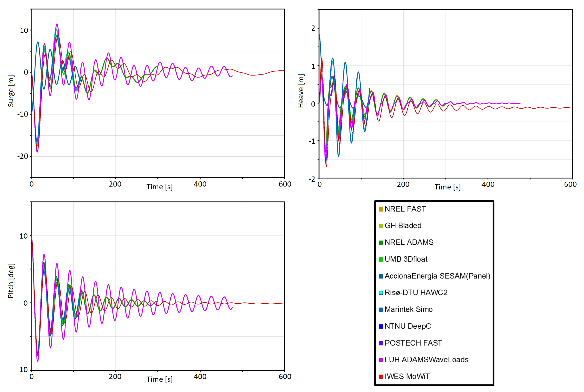Click the LUH ADAMSWaveLoads magenta legend swatch

click(381, 360)
